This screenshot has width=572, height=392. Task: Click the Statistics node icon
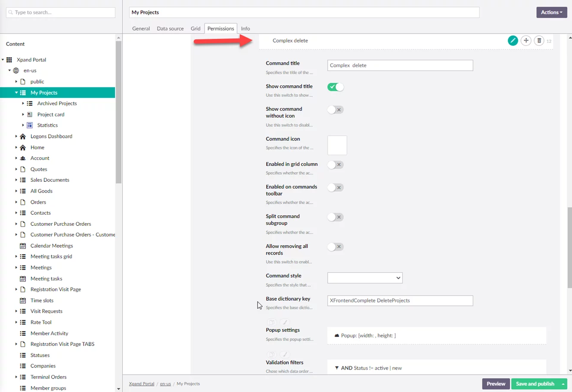(x=30, y=125)
